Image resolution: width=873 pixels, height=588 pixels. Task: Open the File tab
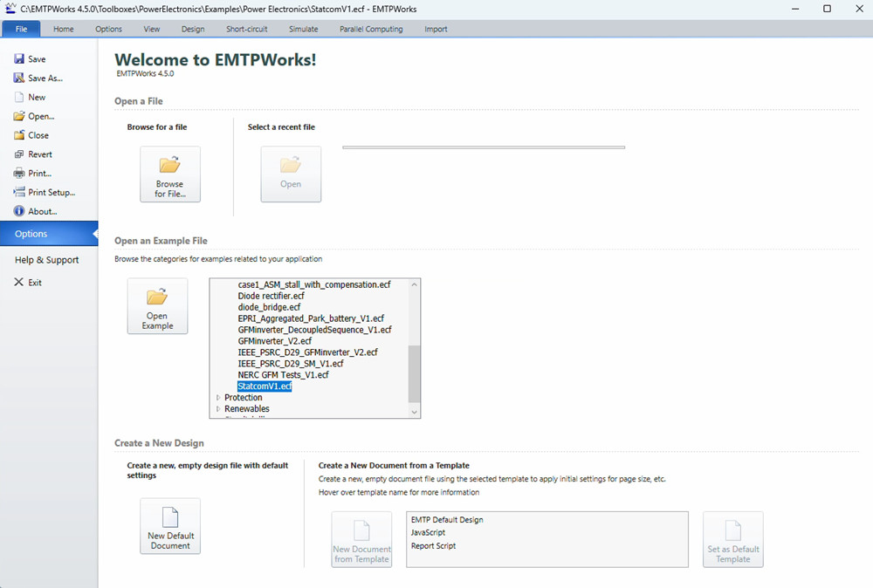(x=21, y=29)
